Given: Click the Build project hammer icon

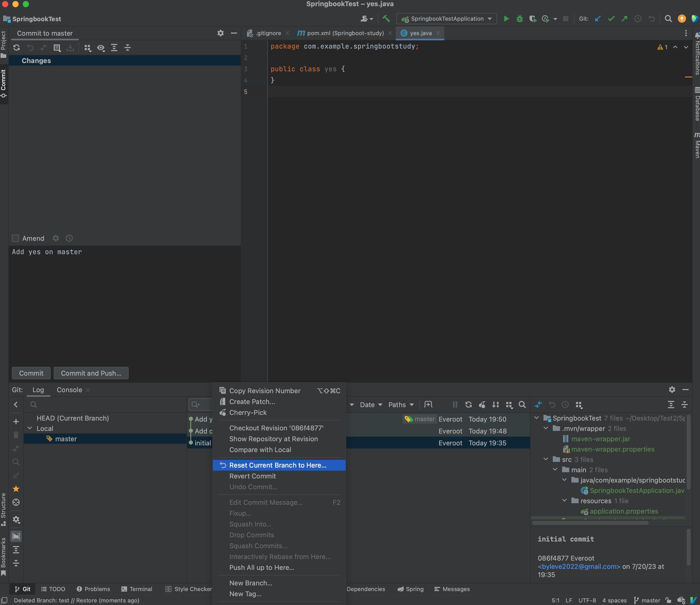Looking at the screenshot, I should (386, 19).
